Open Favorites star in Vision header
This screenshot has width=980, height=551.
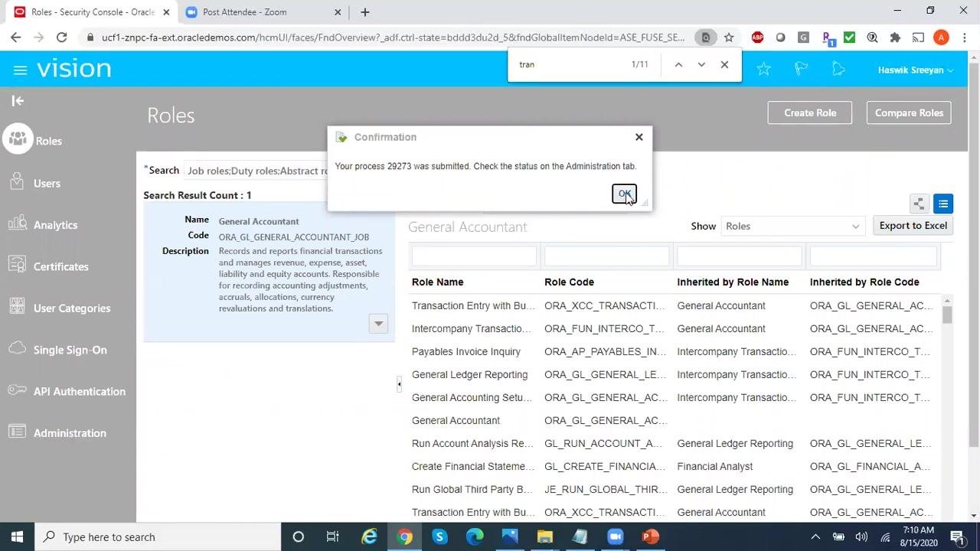(x=763, y=70)
